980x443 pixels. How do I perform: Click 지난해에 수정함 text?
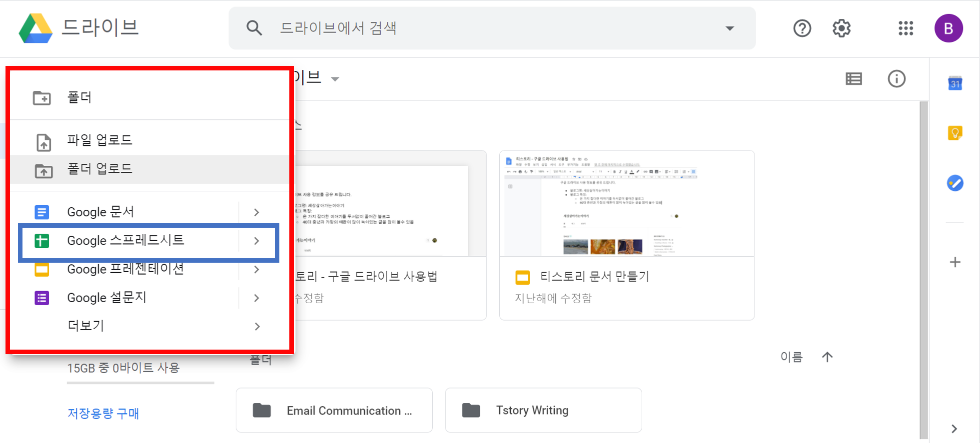pos(553,298)
